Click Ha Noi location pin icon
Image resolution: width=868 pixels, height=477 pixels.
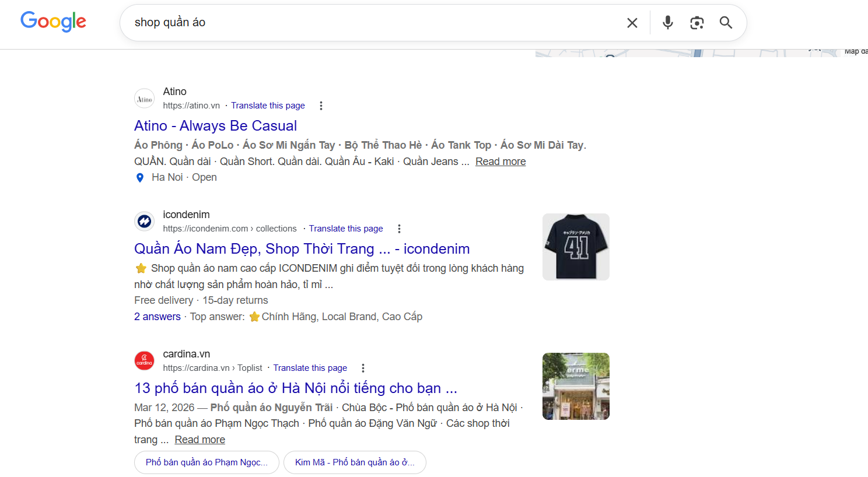[140, 178]
